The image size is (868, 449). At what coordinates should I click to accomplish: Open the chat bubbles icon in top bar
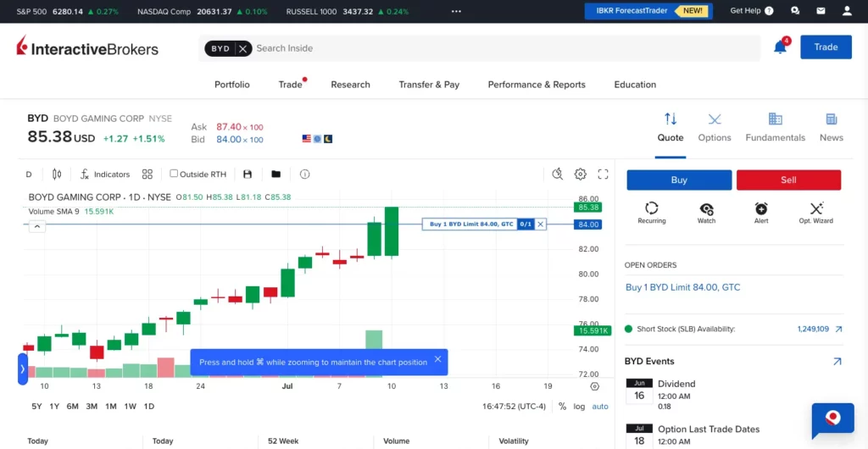[795, 10]
